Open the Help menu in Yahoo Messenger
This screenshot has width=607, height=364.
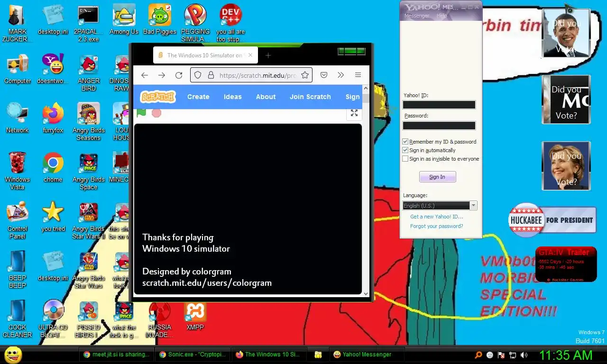(441, 16)
